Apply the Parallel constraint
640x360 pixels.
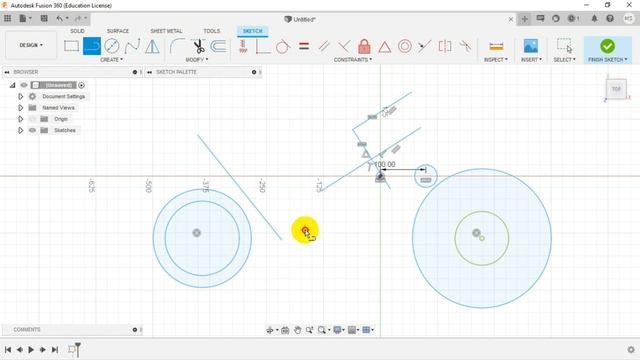point(324,46)
